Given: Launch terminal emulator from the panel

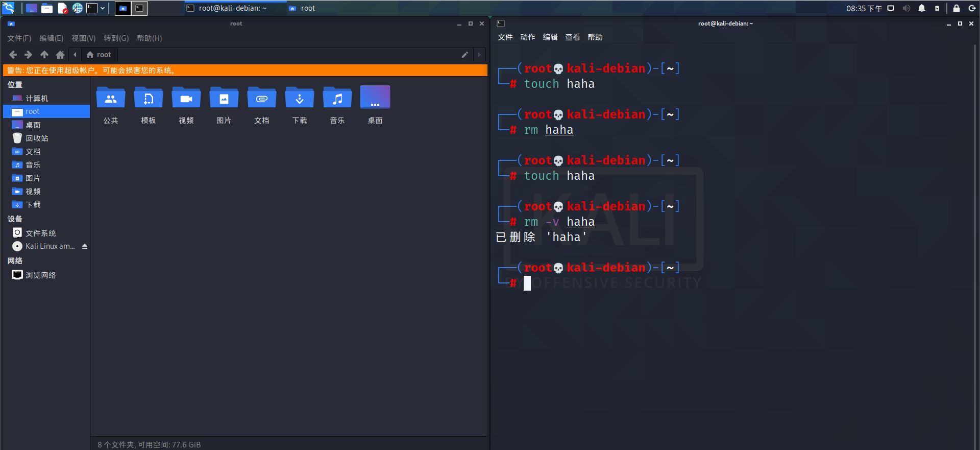Looking at the screenshot, I should coord(92,8).
